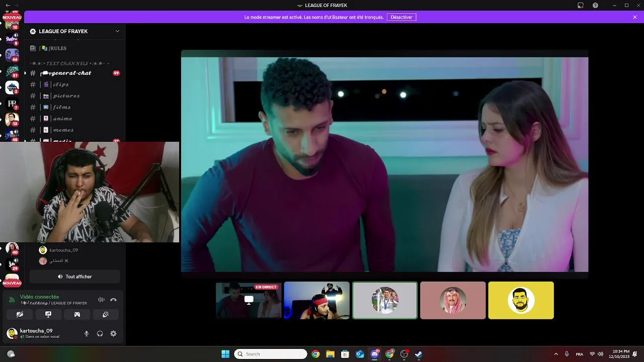Open the memes channel

(x=74, y=130)
